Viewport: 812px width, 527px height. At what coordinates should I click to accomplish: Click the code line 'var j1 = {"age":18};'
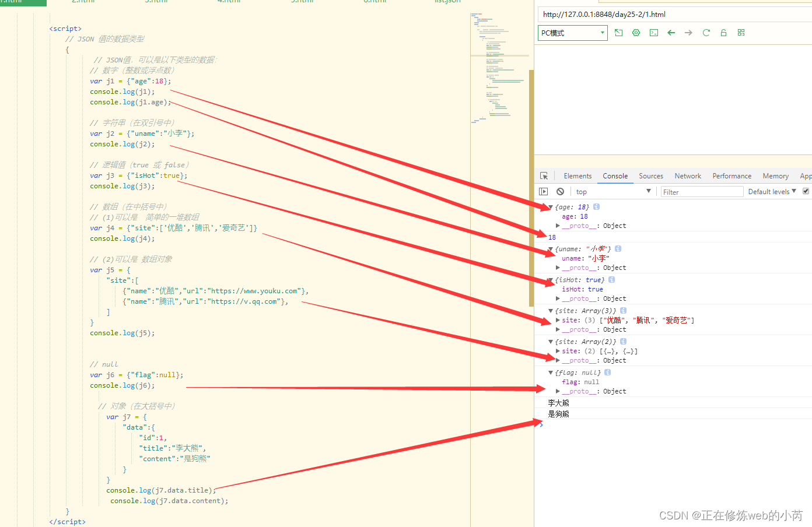(x=131, y=81)
